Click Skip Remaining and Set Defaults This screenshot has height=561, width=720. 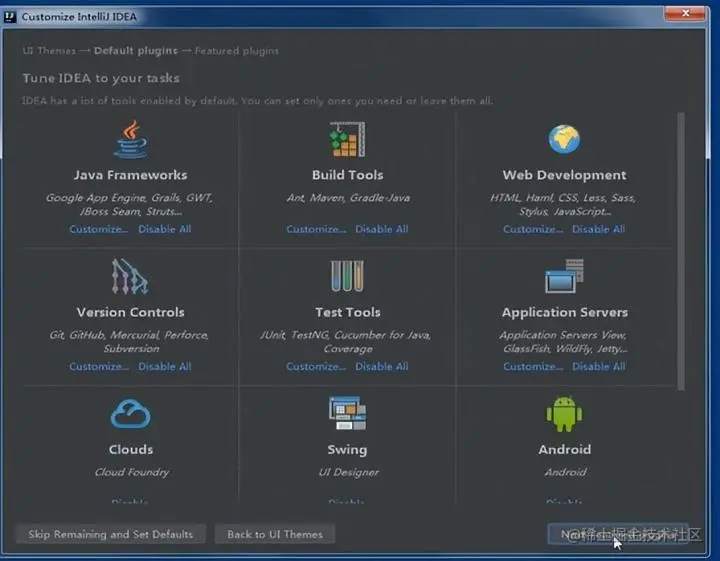coord(111,534)
